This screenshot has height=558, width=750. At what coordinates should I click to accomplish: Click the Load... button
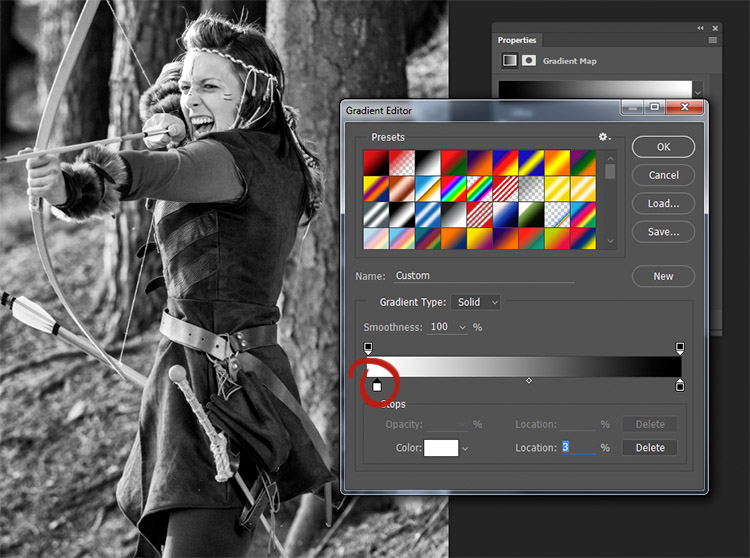[x=663, y=203]
